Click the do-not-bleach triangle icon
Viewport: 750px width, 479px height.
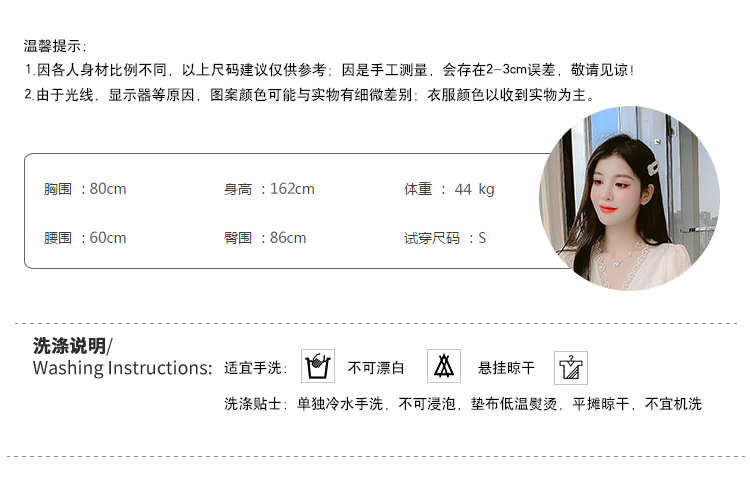point(444,366)
